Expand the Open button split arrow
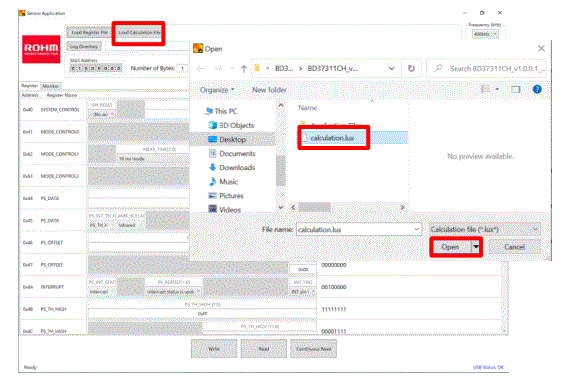Image resolution: width=575 pixels, height=385 pixels. pyautogui.click(x=476, y=247)
